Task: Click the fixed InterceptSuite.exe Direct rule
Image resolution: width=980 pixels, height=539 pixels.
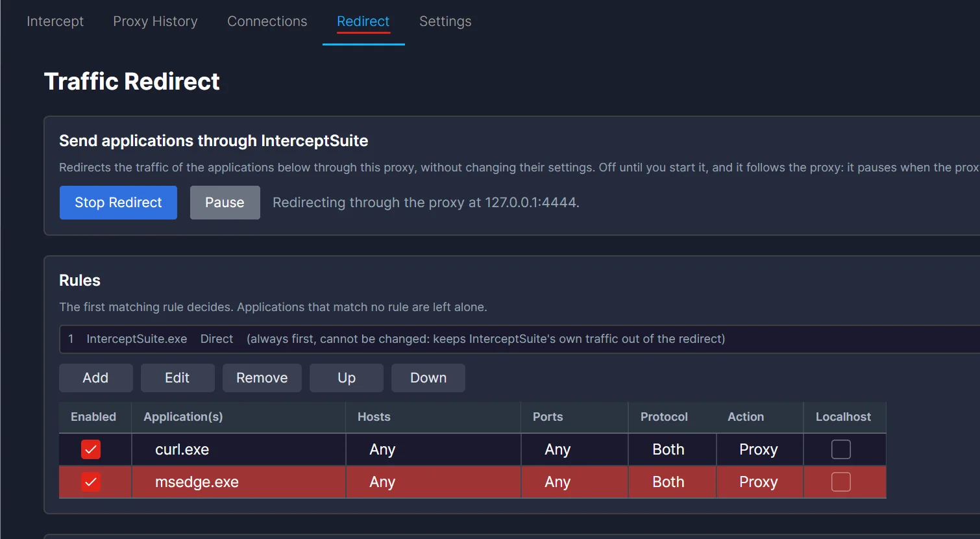Action: point(519,339)
